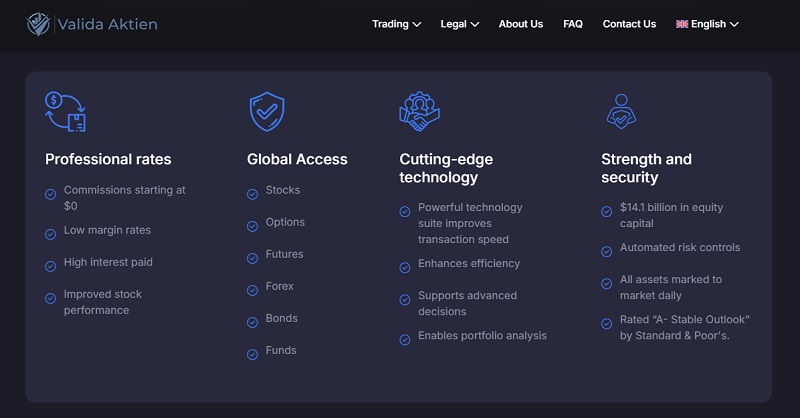Click check icon beside Improved stock performance
The width and height of the screenshot is (800, 418).
coord(51,299)
